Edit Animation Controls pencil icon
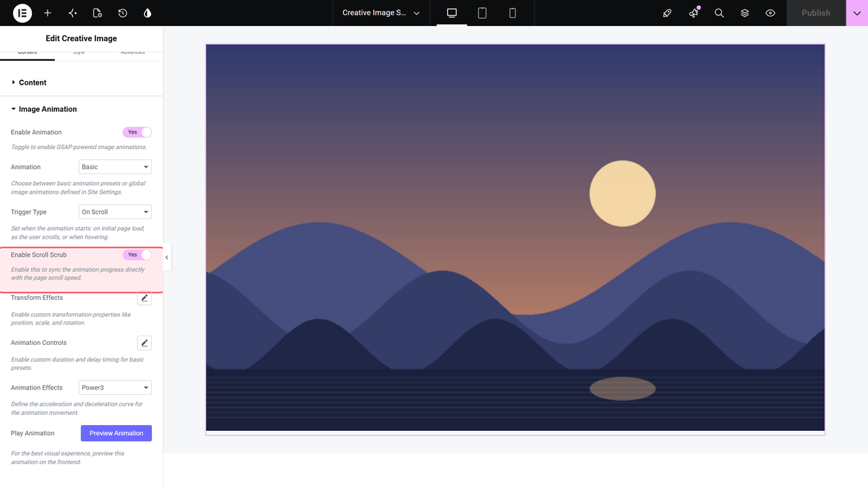The width and height of the screenshot is (868, 488). [x=145, y=343]
